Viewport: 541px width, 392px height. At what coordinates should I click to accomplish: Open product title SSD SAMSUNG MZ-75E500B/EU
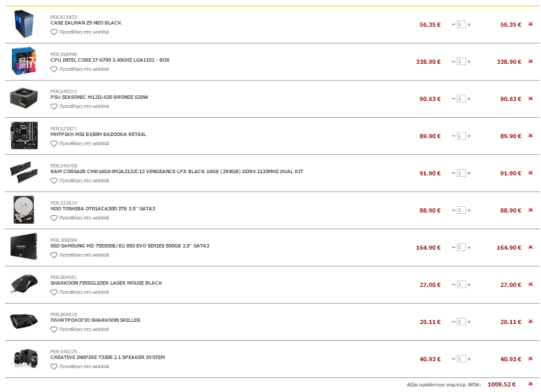click(x=130, y=246)
